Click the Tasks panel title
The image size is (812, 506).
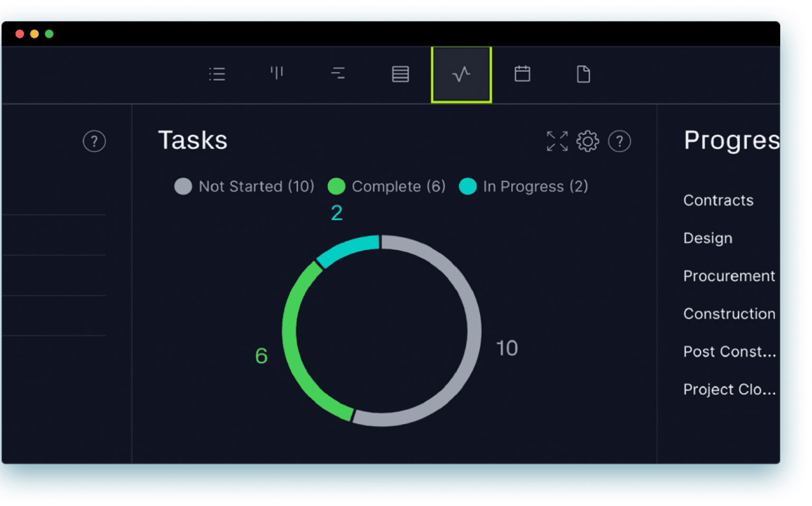193,139
